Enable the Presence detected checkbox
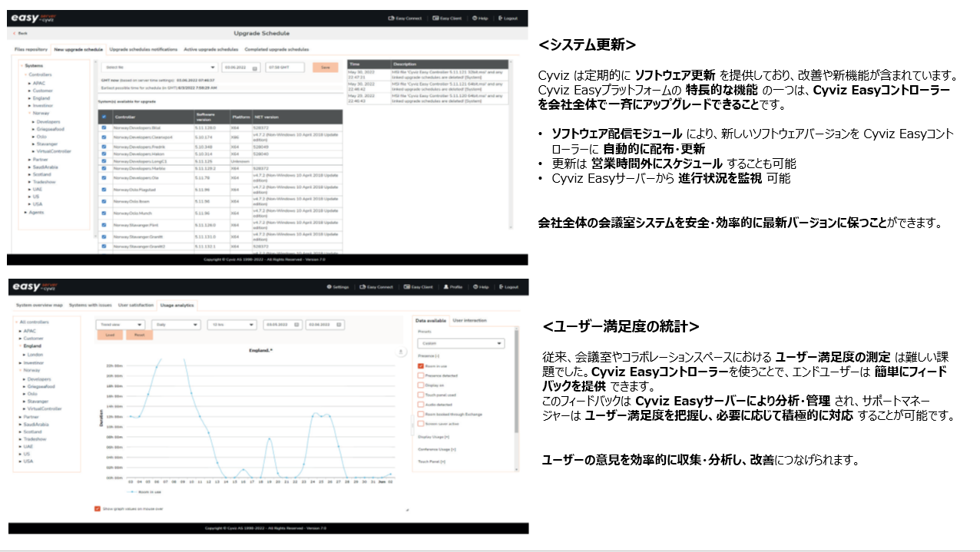This screenshot has width=980, height=552. click(420, 375)
